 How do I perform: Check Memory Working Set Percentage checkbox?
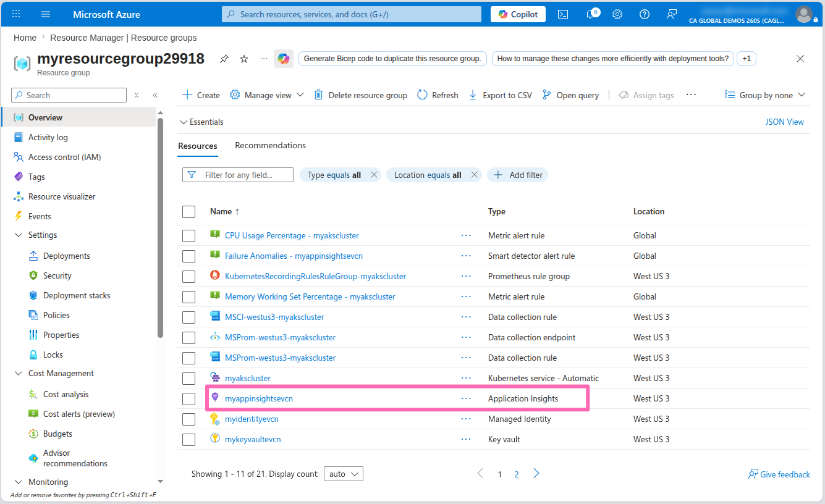pyautogui.click(x=188, y=297)
